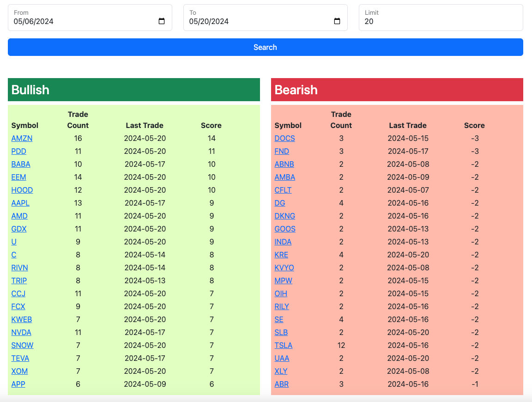Open the SNOW symbol link
Screen dimensions: 532x402
tap(22, 345)
